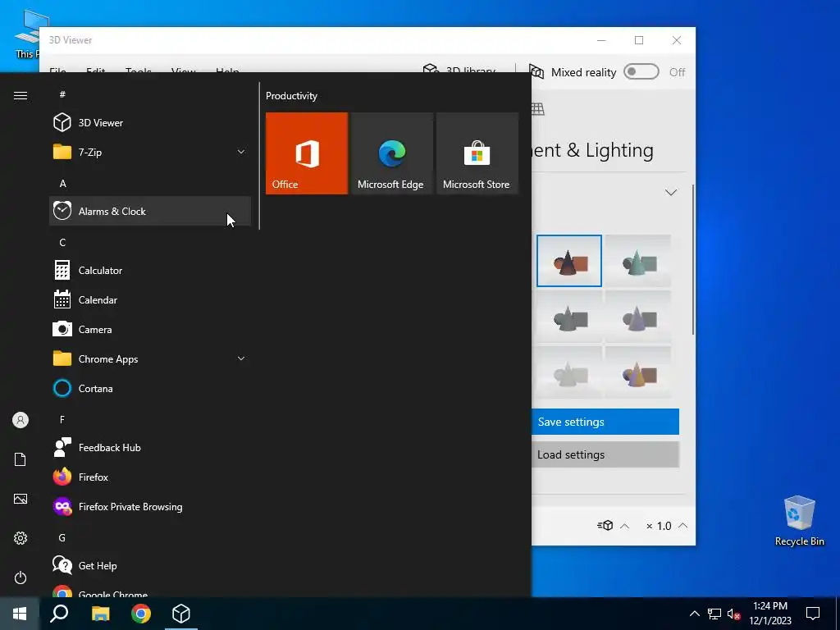The image size is (840, 630).
Task: Click Load settings in 3D Viewer
Action: (605, 454)
